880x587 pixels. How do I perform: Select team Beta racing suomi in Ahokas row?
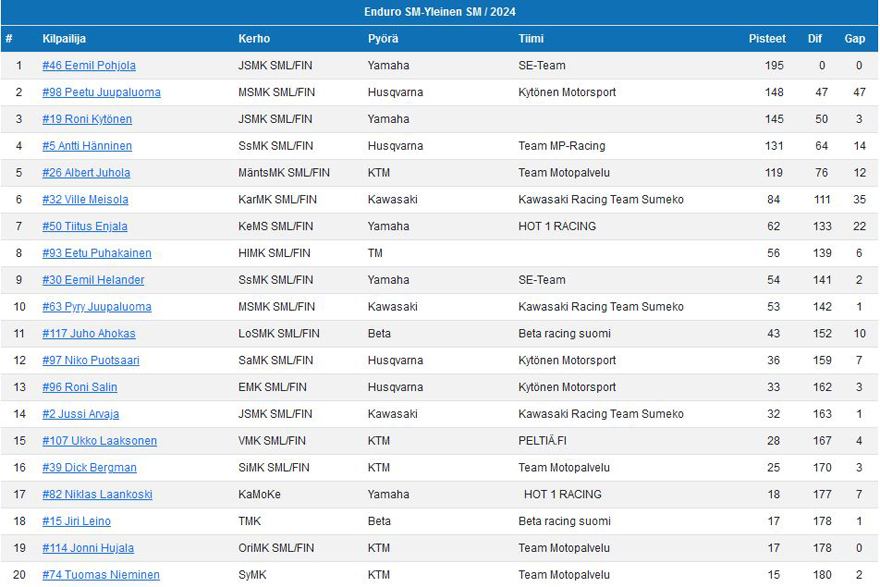[564, 334]
